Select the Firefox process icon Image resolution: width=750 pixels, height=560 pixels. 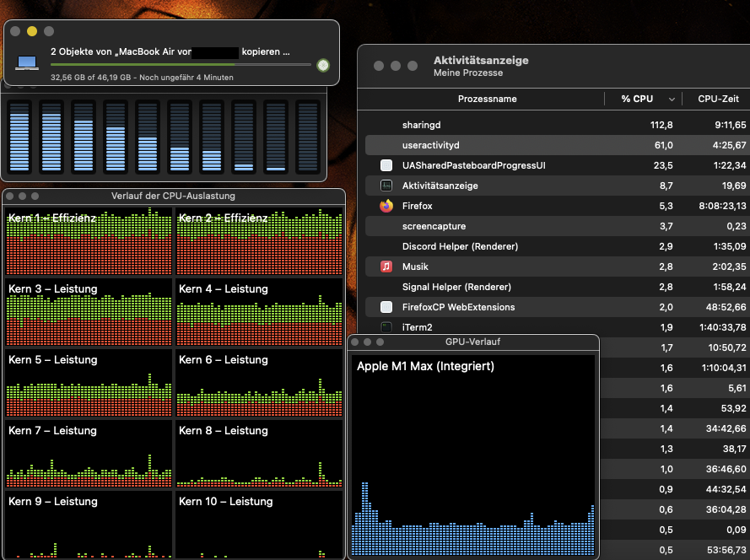pos(386,206)
